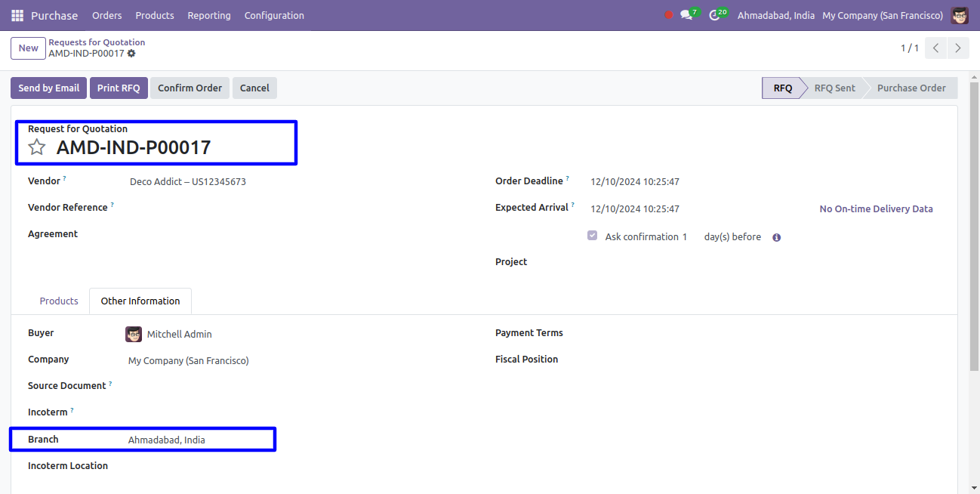Open the chat messages icon
This screenshot has height=494, width=980.
[x=686, y=15]
